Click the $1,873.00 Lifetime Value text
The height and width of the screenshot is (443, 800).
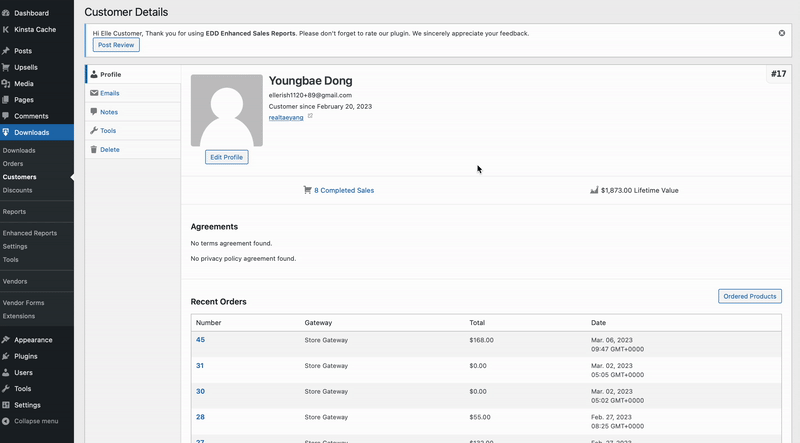click(640, 190)
